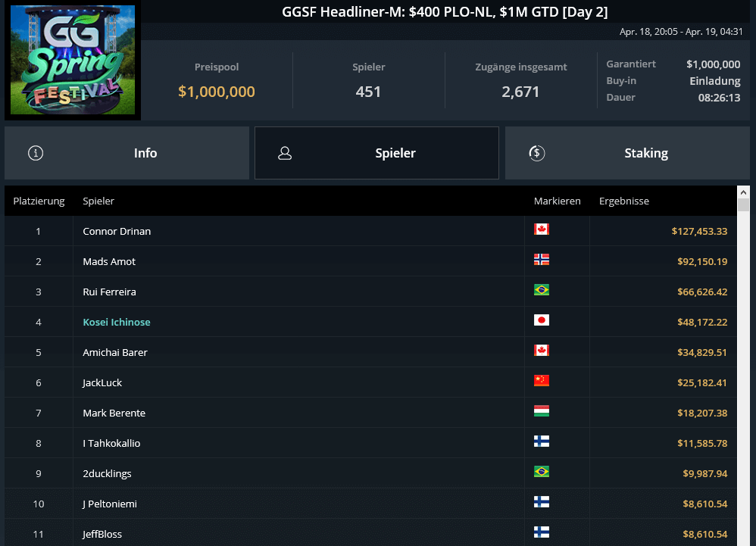This screenshot has width=756, height=546.
Task: Click the info circle icon on Info tab
Action: [x=35, y=152]
